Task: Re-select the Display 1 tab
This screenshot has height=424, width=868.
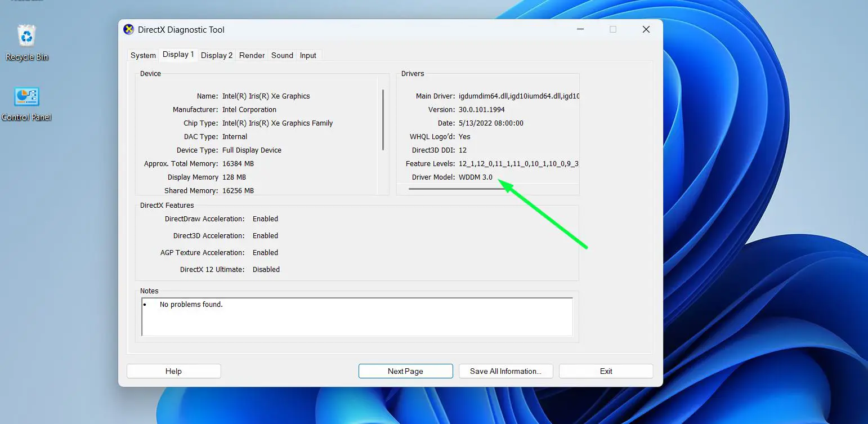Action: pos(178,54)
